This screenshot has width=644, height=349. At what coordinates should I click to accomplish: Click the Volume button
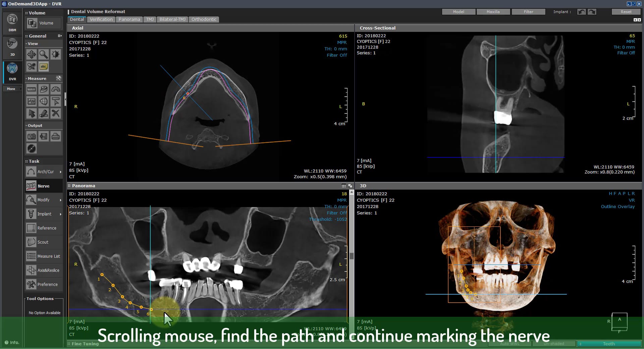click(44, 23)
